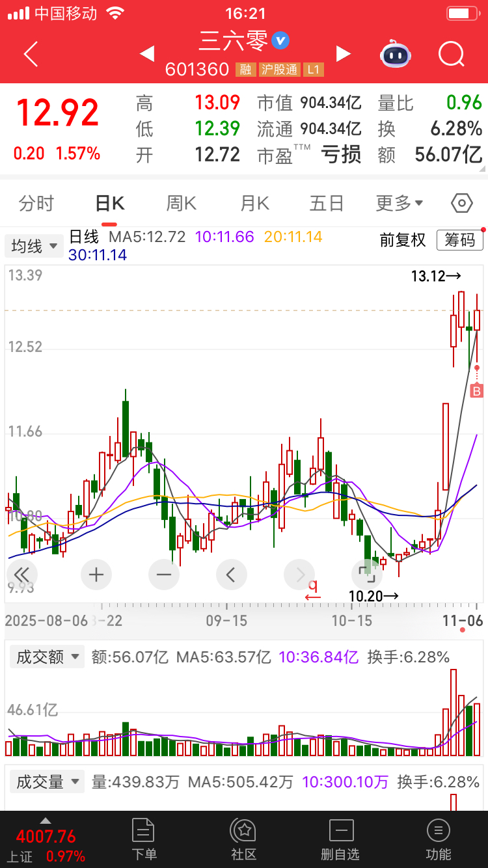Tap the 换 6.28% turnover value
488x868 pixels.
[x=457, y=128]
